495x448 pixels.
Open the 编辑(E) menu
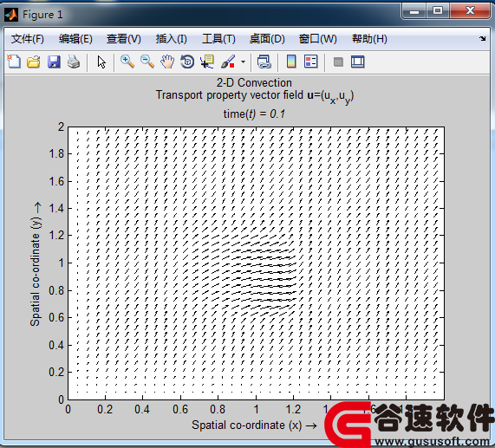click(x=75, y=39)
